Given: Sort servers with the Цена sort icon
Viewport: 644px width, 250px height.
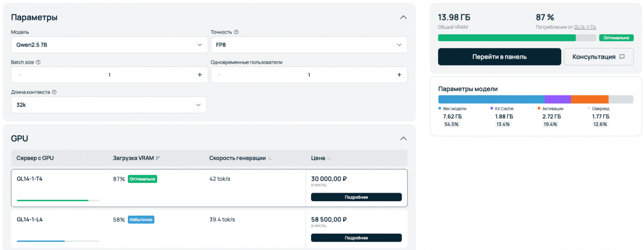Looking at the screenshot, I should pyautogui.click(x=329, y=158).
